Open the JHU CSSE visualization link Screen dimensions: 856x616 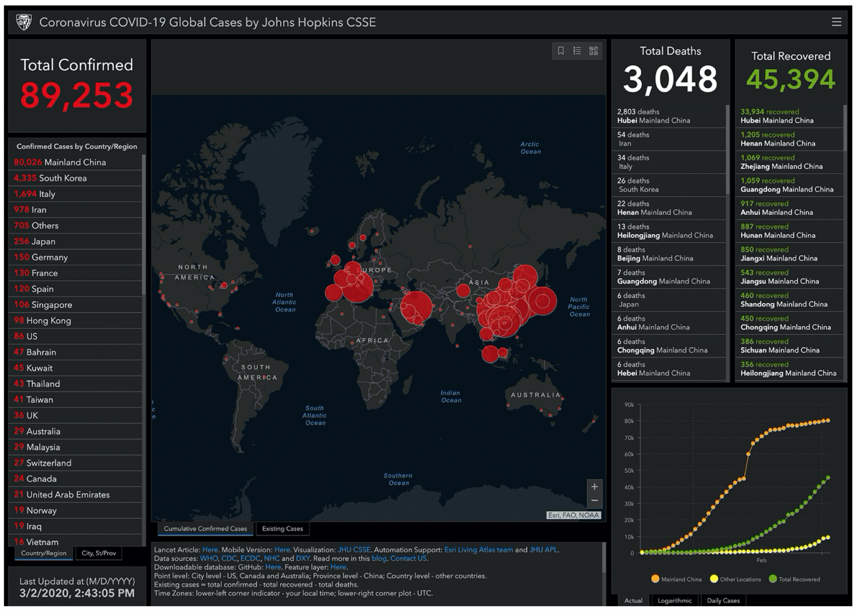[354, 550]
